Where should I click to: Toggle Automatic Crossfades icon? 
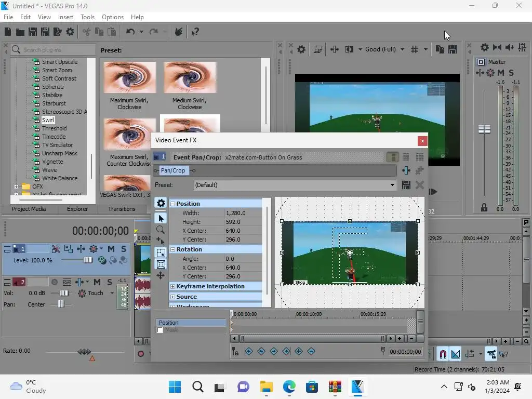(x=456, y=354)
